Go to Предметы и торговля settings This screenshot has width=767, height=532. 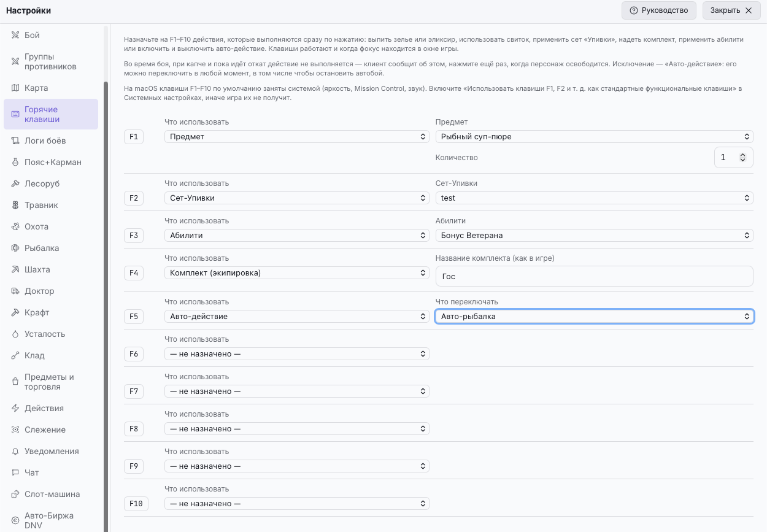point(51,382)
